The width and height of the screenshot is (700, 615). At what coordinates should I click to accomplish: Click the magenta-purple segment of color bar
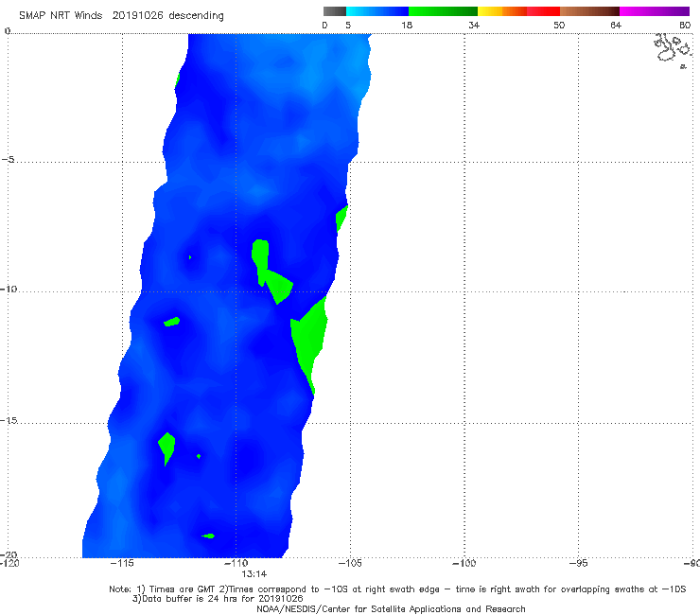(x=655, y=11)
